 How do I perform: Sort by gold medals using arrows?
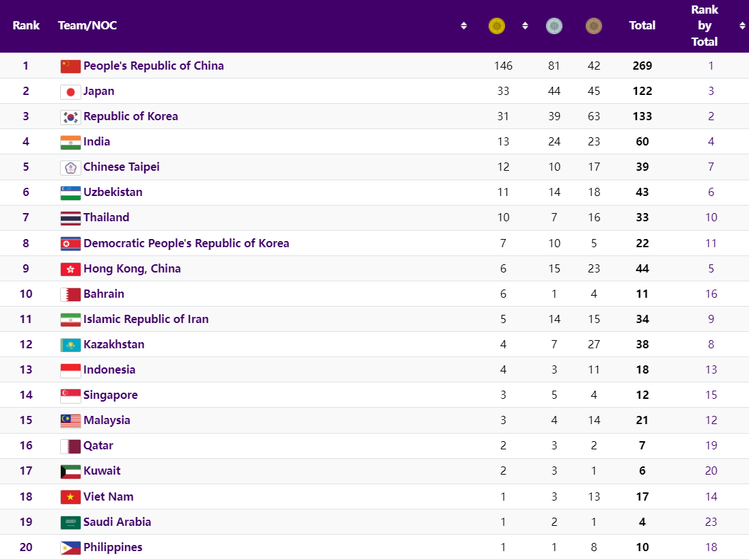click(525, 26)
